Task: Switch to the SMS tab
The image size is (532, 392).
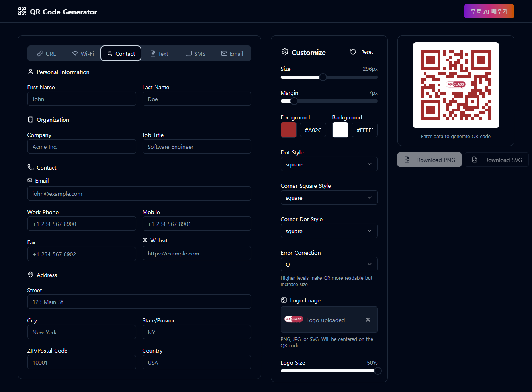Action: 196,53
